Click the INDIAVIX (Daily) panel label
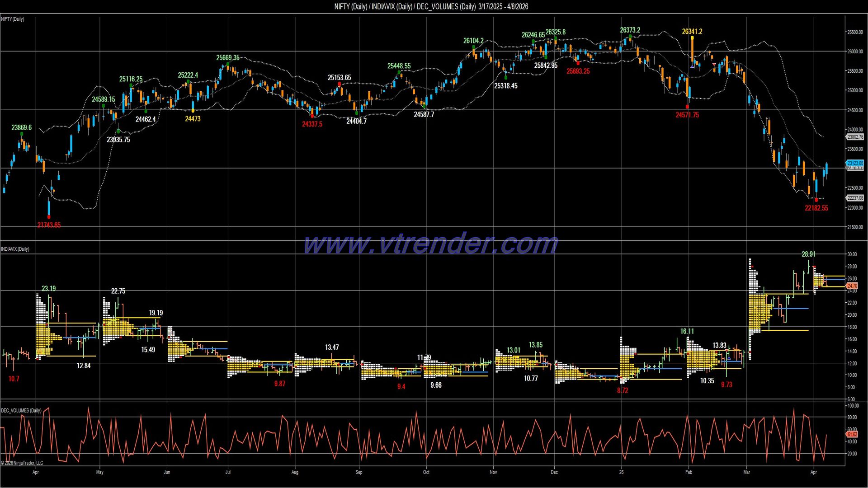This screenshot has height=488, width=868. tap(15, 249)
